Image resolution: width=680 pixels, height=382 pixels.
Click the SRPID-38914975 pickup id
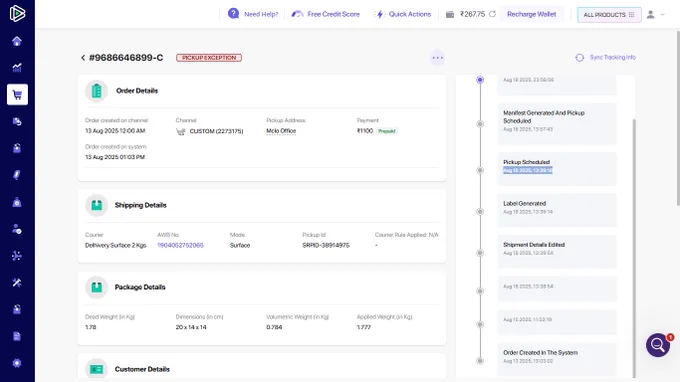click(x=326, y=245)
